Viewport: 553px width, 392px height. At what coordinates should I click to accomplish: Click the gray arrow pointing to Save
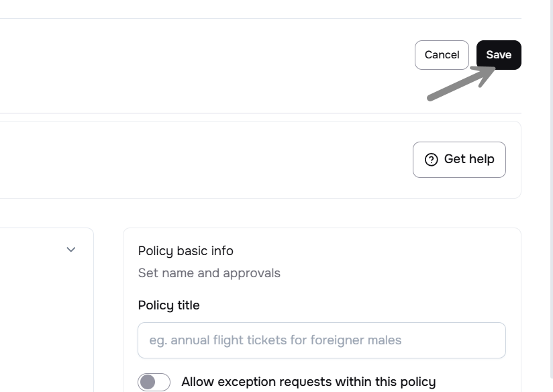tap(462, 84)
